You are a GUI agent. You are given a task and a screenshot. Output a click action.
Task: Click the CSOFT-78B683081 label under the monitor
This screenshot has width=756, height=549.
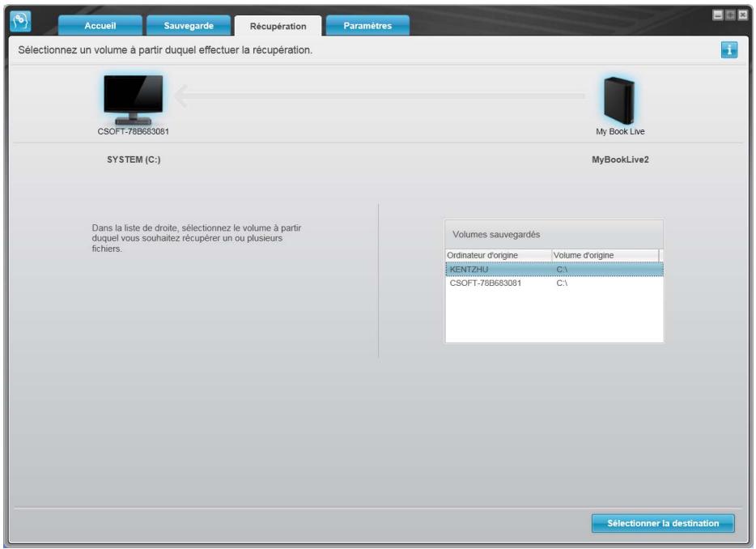click(x=133, y=132)
